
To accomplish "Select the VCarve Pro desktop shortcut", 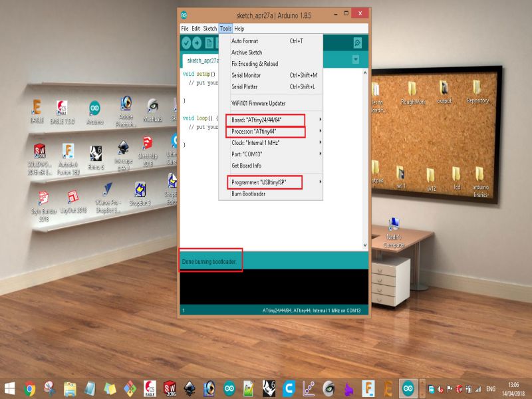I will coord(108,198).
